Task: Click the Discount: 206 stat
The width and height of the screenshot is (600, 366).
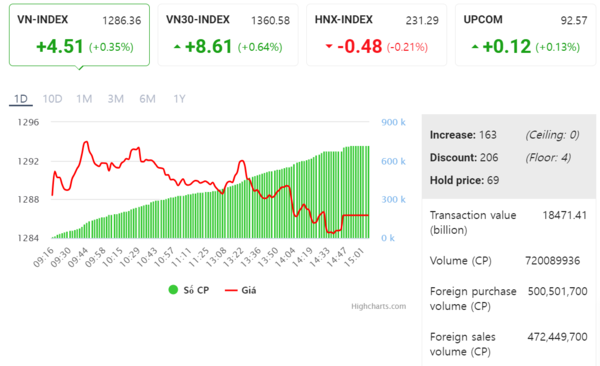Action: pyautogui.click(x=464, y=157)
